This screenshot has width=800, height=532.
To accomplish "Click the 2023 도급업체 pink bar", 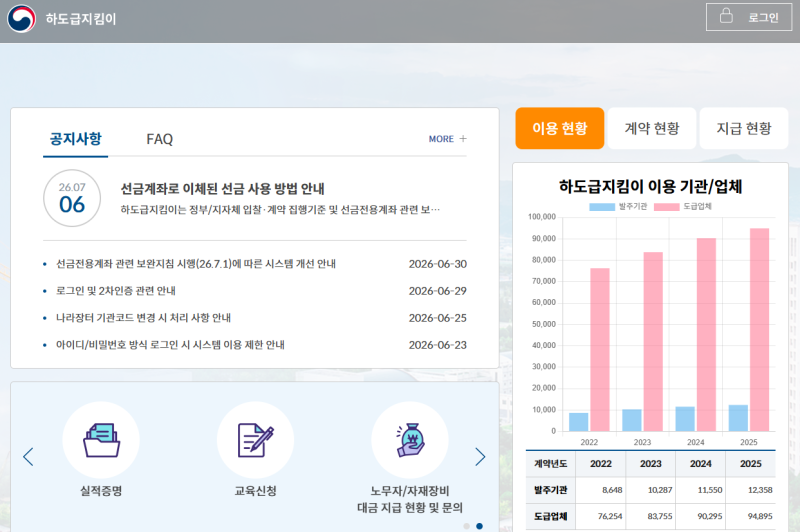I will point(653,341).
